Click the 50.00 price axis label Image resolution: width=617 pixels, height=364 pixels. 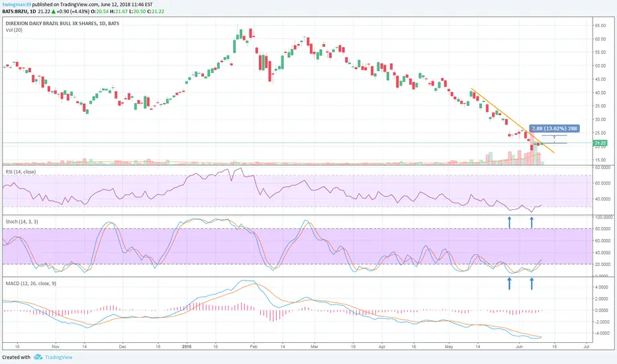click(x=600, y=66)
